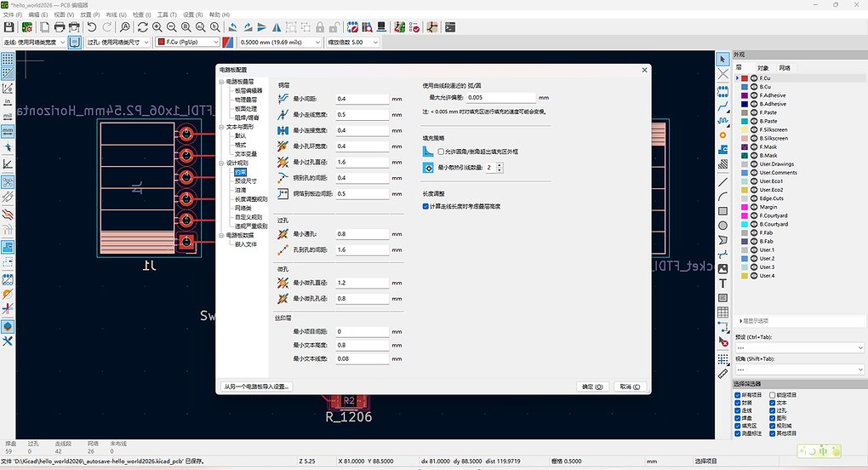Open the 过孔 via size dropdown
The width and height of the screenshot is (868, 470).
pyautogui.click(x=118, y=42)
